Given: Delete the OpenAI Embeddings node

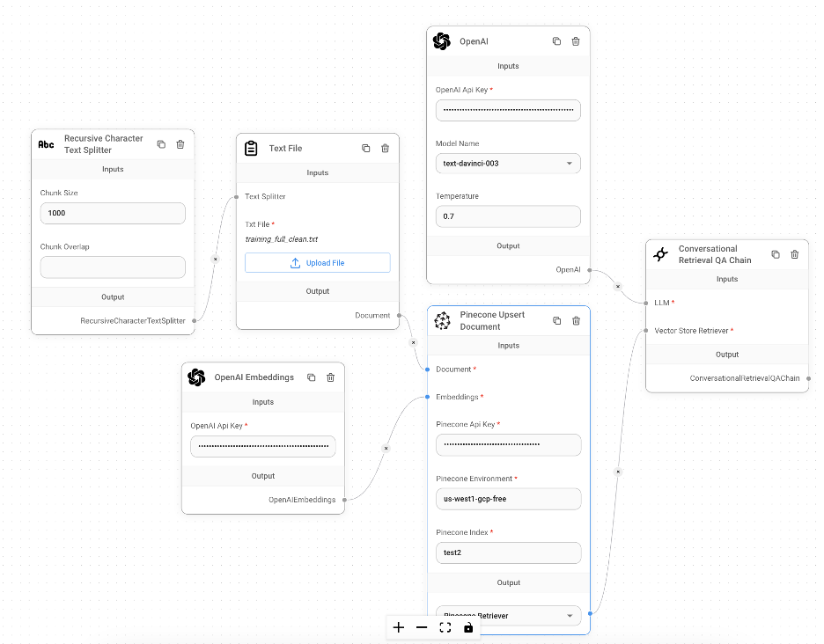Looking at the screenshot, I should point(330,377).
